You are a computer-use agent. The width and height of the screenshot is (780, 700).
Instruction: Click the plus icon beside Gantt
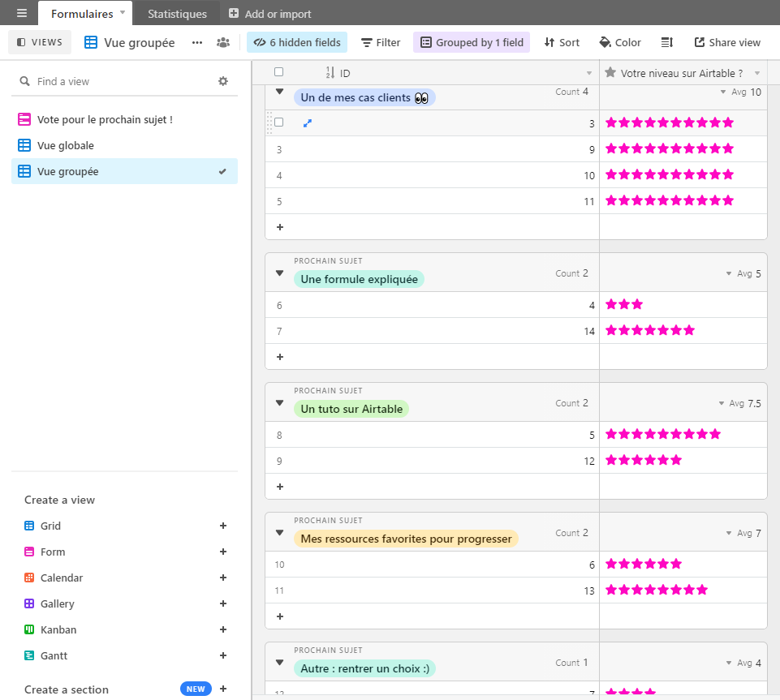(x=223, y=655)
